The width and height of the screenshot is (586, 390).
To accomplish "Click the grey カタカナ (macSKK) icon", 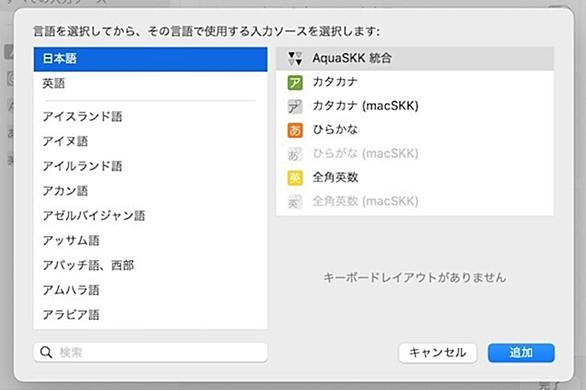I will [295, 106].
